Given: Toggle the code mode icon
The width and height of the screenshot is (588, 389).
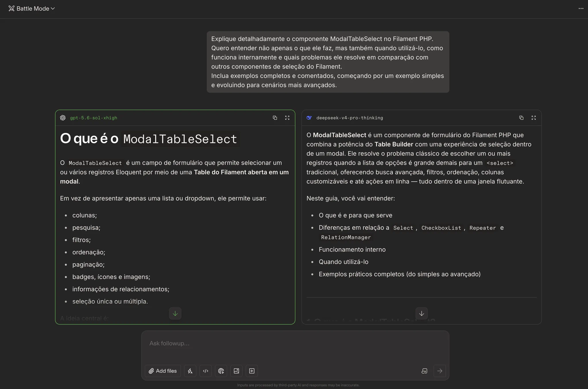Looking at the screenshot, I should [x=206, y=371].
